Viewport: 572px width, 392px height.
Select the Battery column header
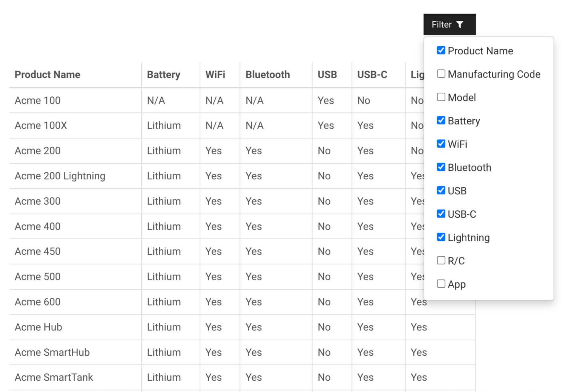point(164,74)
